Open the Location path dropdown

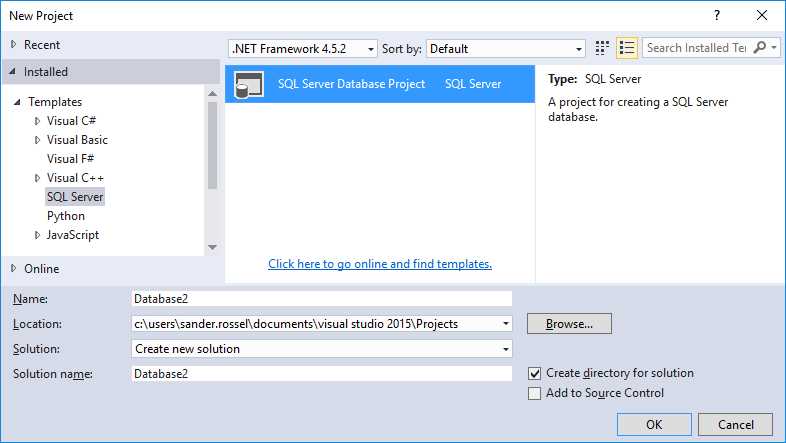coord(506,324)
